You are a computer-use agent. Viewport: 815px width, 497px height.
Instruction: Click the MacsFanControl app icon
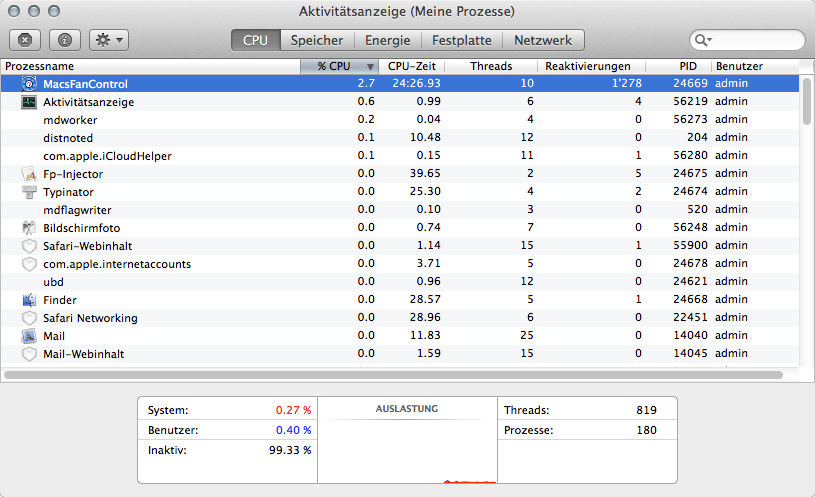click(x=29, y=83)
